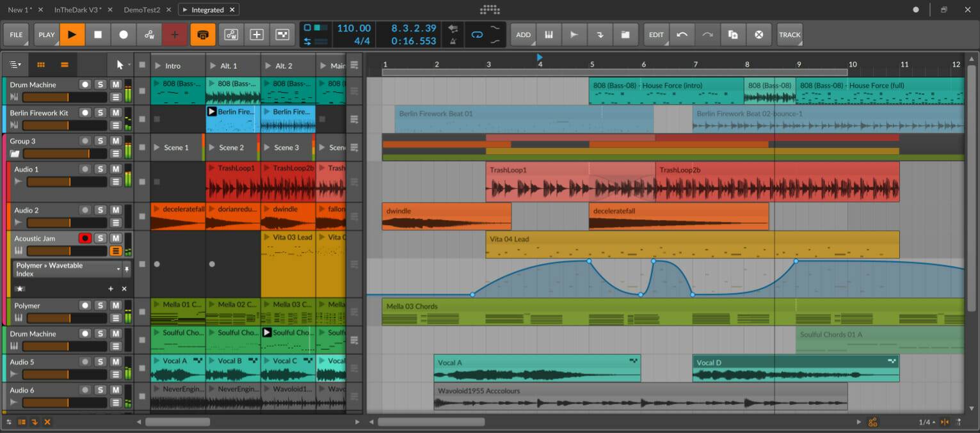The width and height of the screenshot is (980, 433).
Task: Switch clip launcher to grid view icon
Action: [41, 64]
